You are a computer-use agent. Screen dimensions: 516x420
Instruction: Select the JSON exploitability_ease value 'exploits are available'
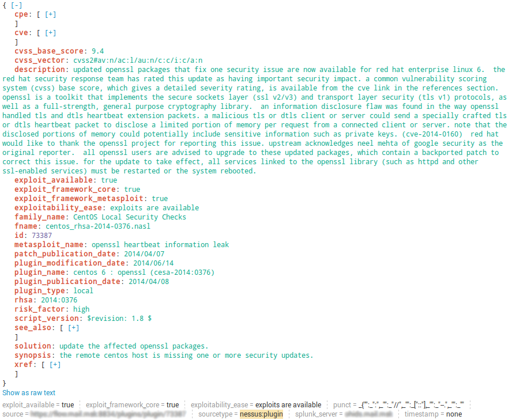[155, 207]
